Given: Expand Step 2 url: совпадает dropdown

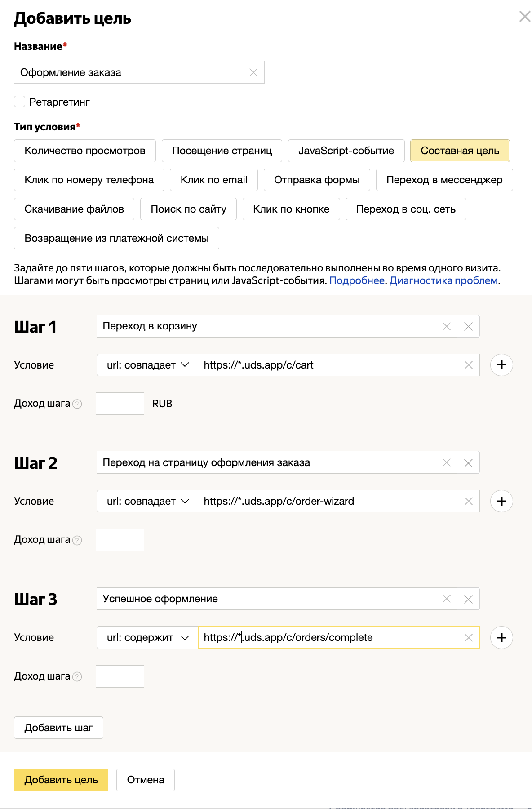Looking at the screenshot, I should point(147,501).
